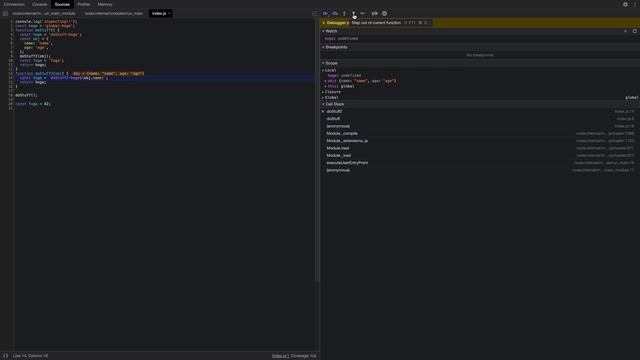Viewport: 640px width, 360px height.
Task: Add a watch expression
Action: point(625,31)
